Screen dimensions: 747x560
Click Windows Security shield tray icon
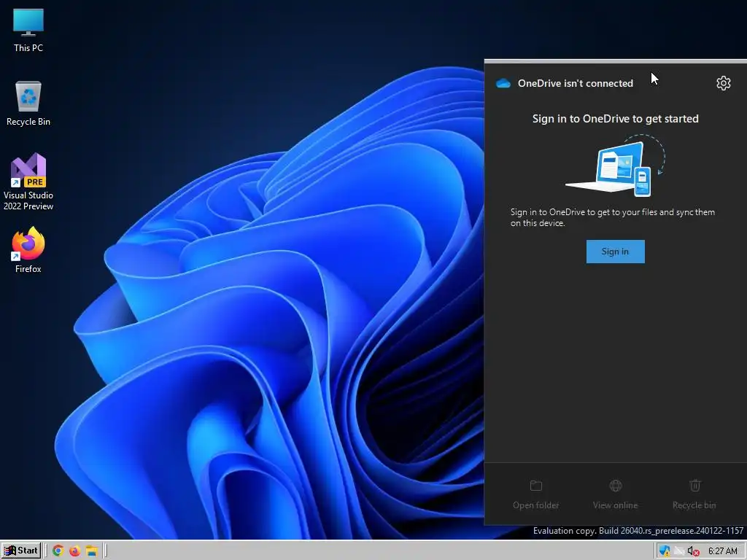coord(664,551)
